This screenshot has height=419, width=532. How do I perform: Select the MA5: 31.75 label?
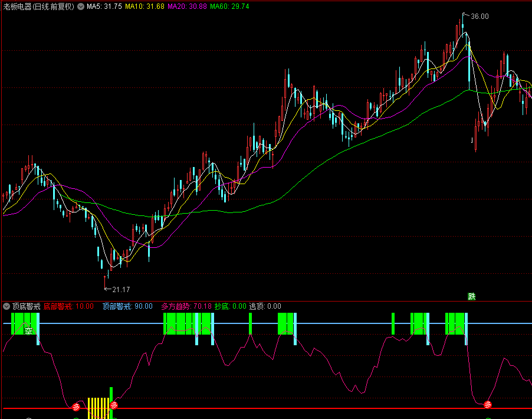point(104,6)
